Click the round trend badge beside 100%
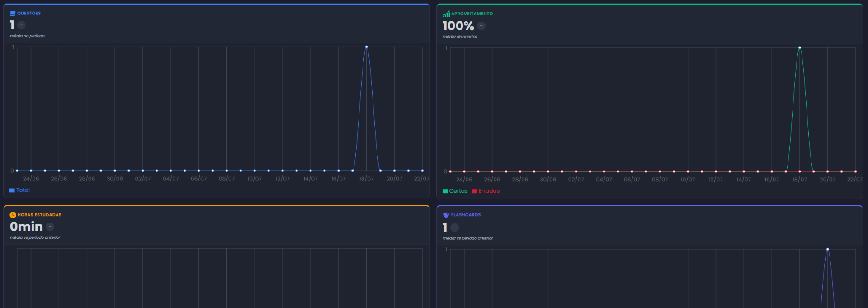868x308 pixels. click(481, 26)
